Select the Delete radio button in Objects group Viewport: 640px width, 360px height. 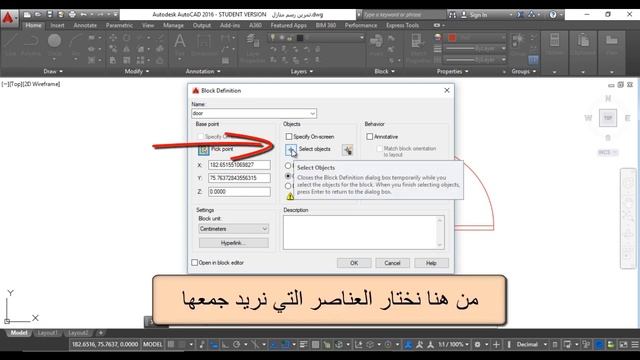288,186
